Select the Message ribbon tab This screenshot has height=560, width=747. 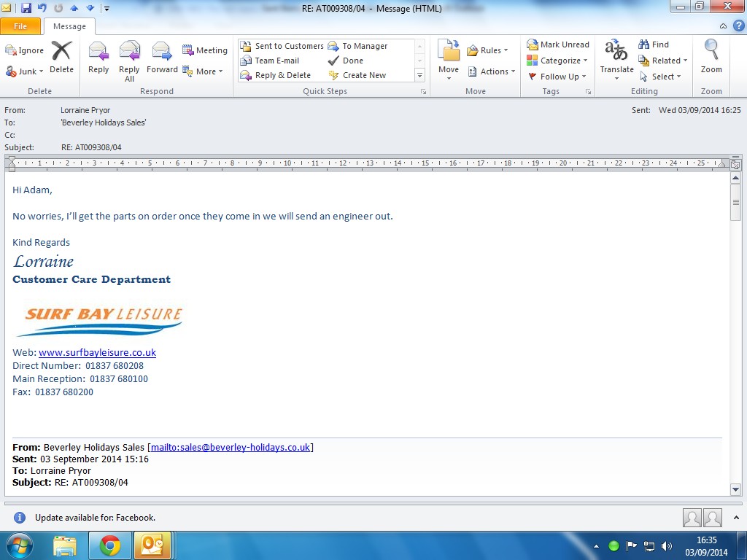69,26
